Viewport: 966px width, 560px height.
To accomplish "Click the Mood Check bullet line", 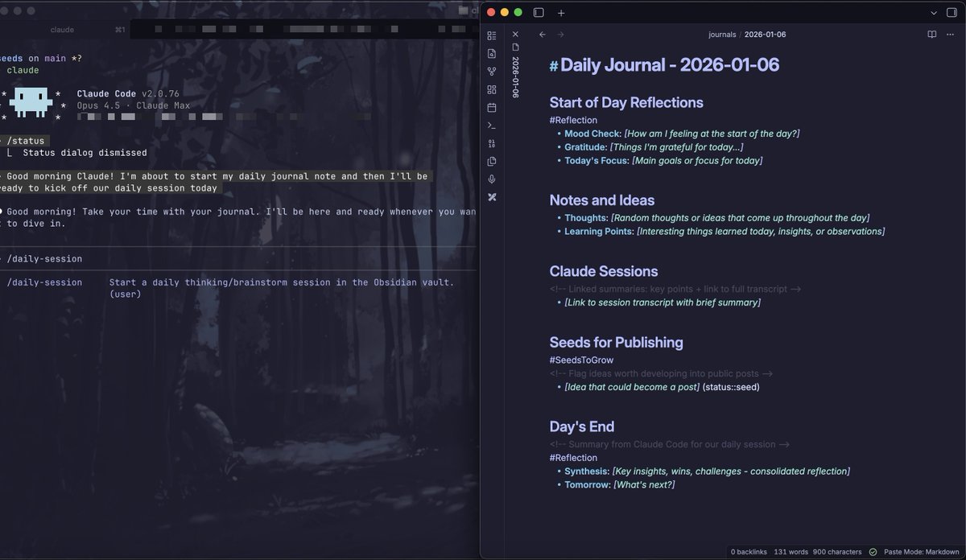I will pyautogui.click(x=682, y=134).
